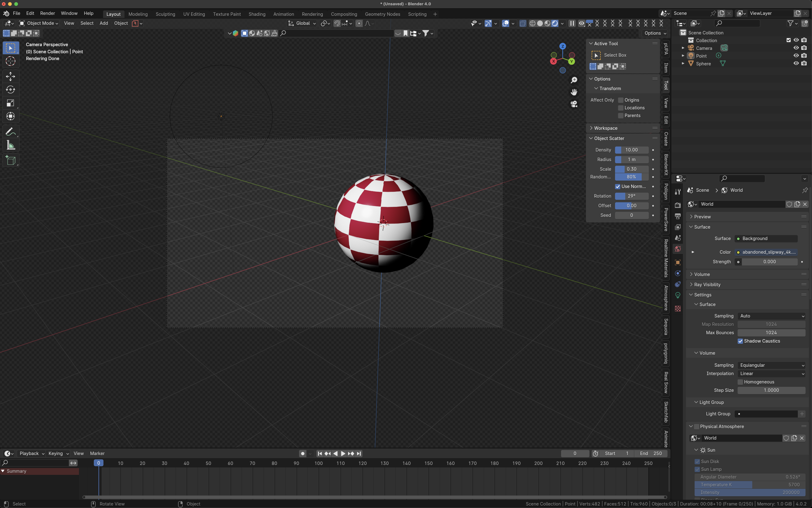812x508 pixels.
Task: Hide the Sphere object in viewport
Action: [796, 63]
